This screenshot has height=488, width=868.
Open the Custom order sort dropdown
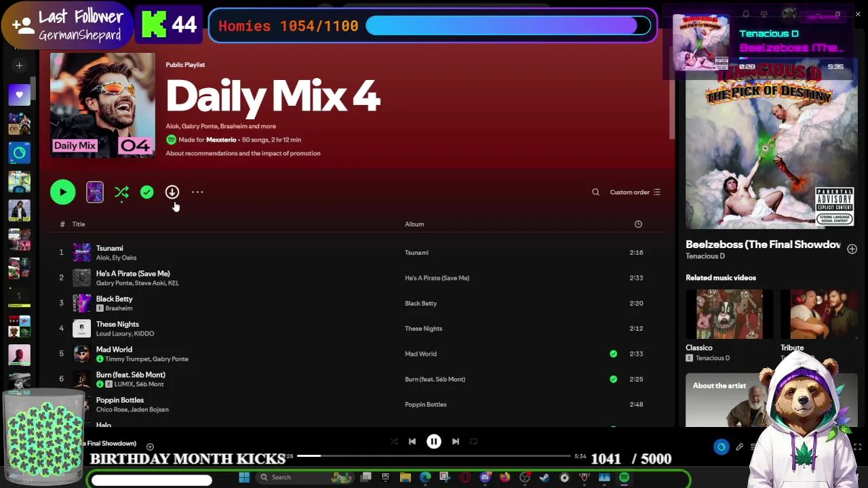tap(635, 192)
